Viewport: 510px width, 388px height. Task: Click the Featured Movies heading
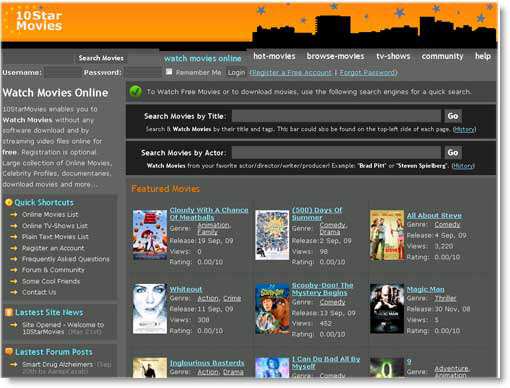[165, 189]
